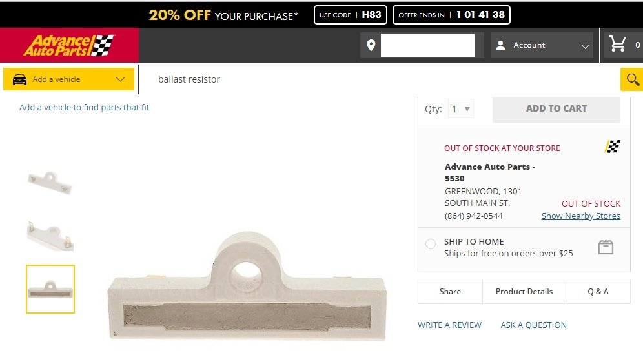The height and width of the screenshot is (364, 643).
Task: Click the car icon in Add a vehicle
Action: click(20, 79)
